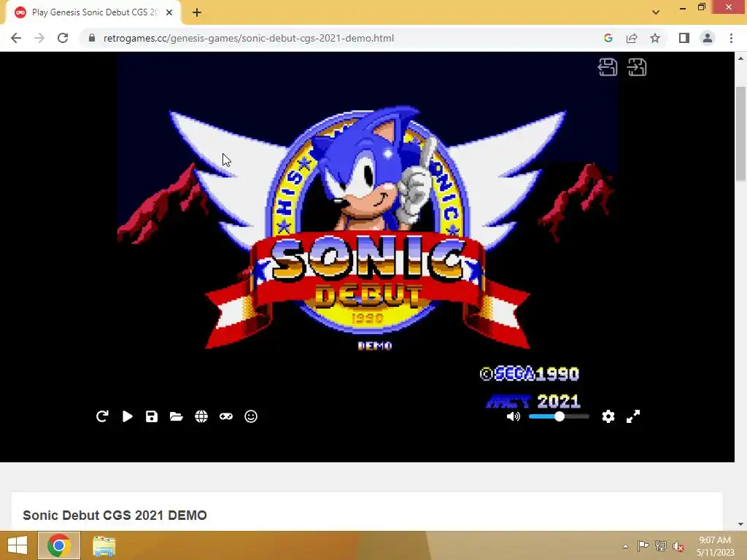Show hidden system tray icons

click(x=625, y=546)
